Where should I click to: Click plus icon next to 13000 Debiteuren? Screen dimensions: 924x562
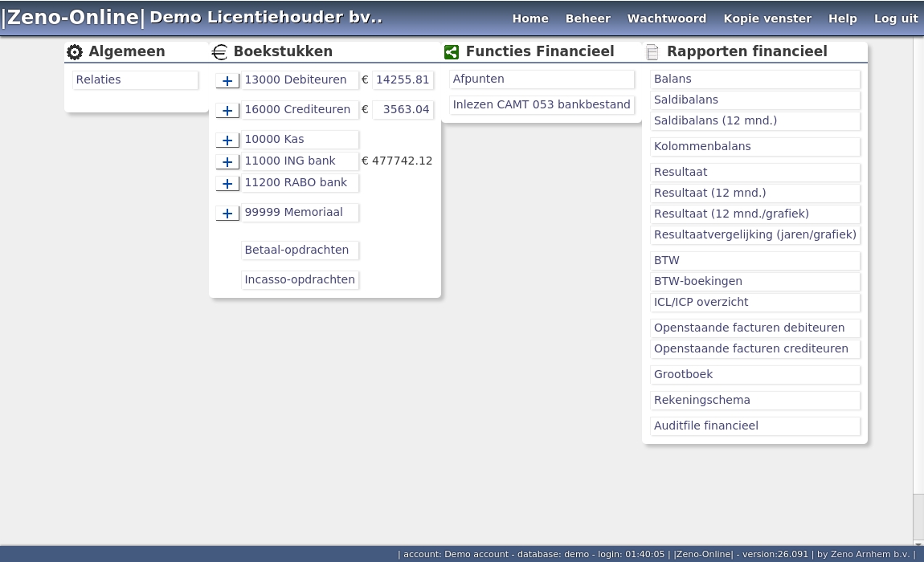click(x=227, y=80)
